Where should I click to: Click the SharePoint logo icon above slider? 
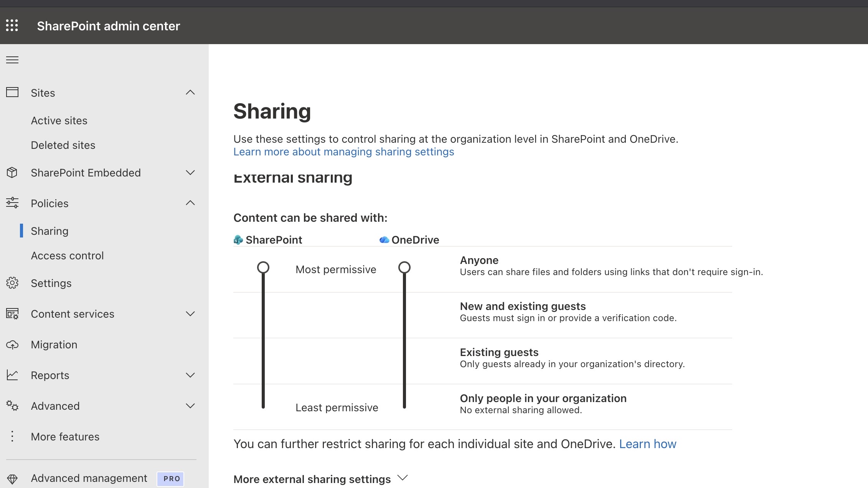238,240
